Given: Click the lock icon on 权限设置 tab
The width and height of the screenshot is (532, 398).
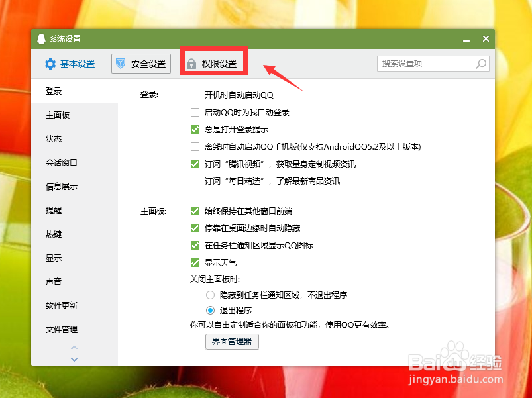Looking at the screenshot, I should [x=191, y=64].
